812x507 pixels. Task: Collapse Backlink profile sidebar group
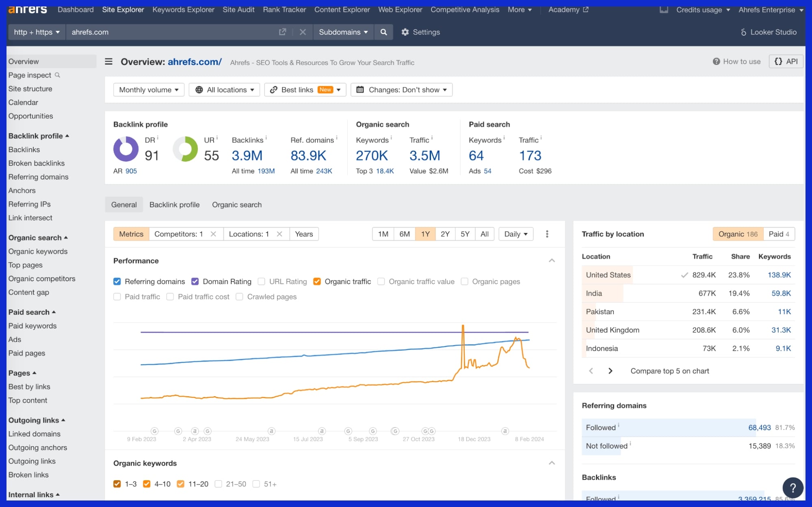(39, 136)
